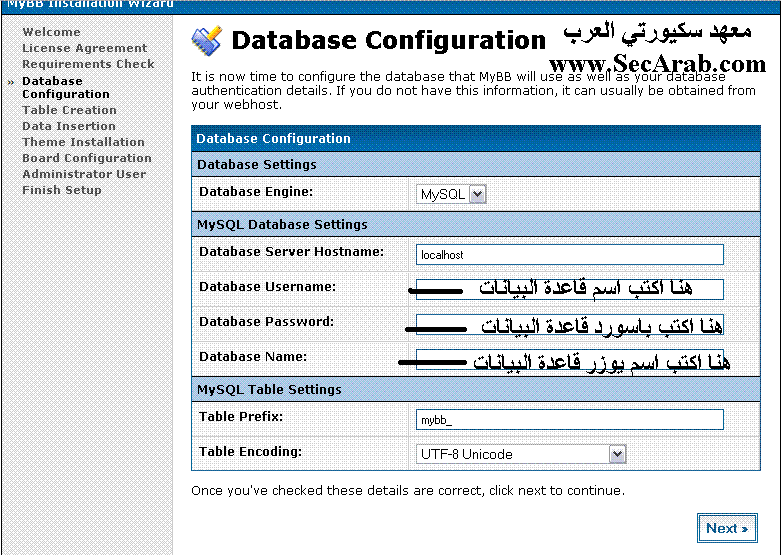Click the Database Username input field

pos(570,289)
